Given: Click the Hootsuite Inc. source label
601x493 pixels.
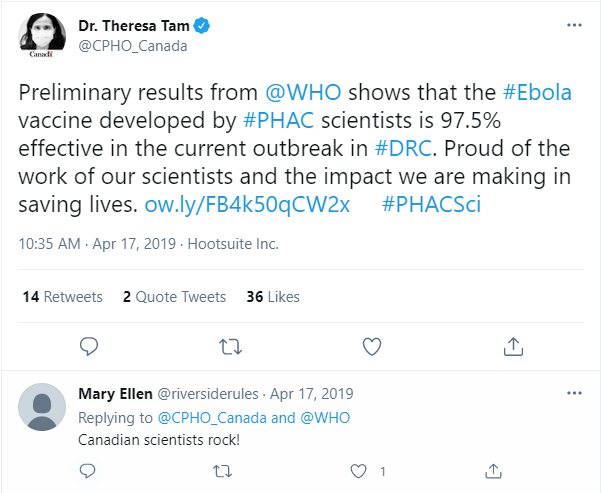Looking at the screenshot, I should pyautogui.click(x=234, y=243).
